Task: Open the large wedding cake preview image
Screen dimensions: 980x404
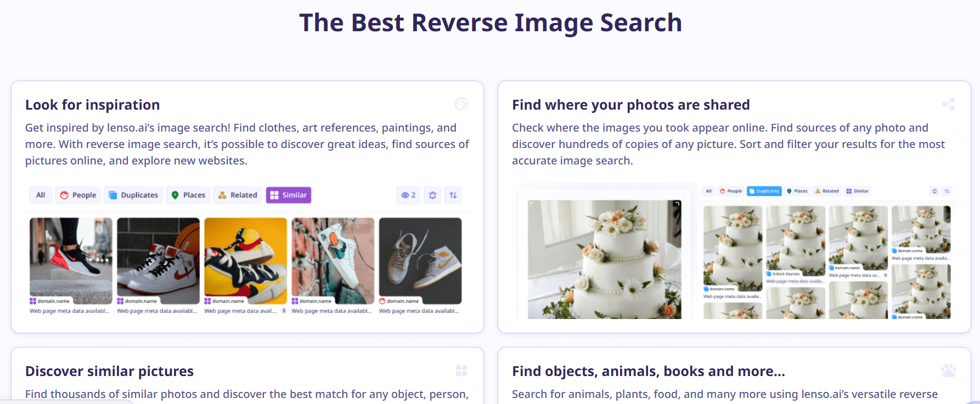Action: pos(604,259)
